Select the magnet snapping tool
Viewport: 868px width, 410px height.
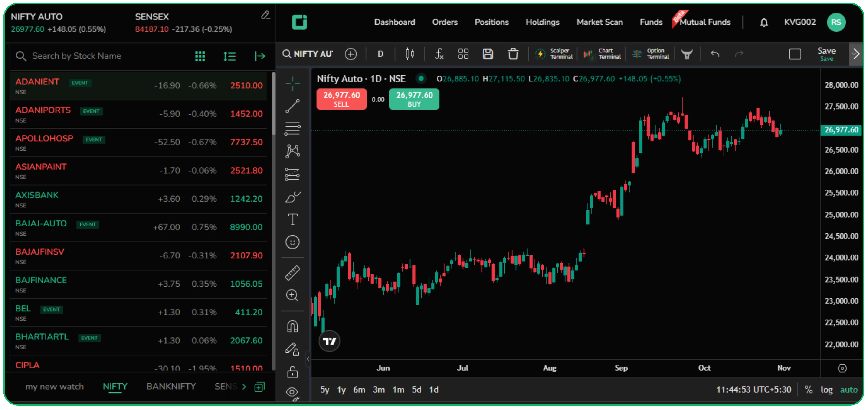(292, 326)
